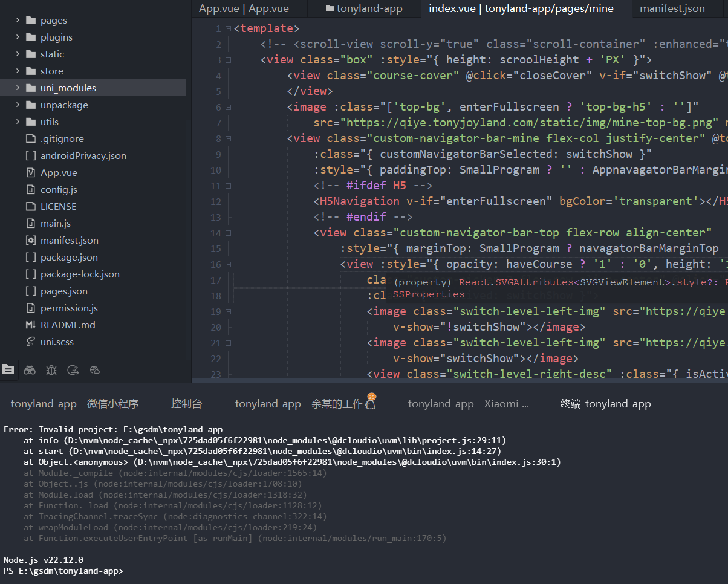The image size is (728, 584).
Task: Expand the pages folder
Action: [x=18, y=20]
